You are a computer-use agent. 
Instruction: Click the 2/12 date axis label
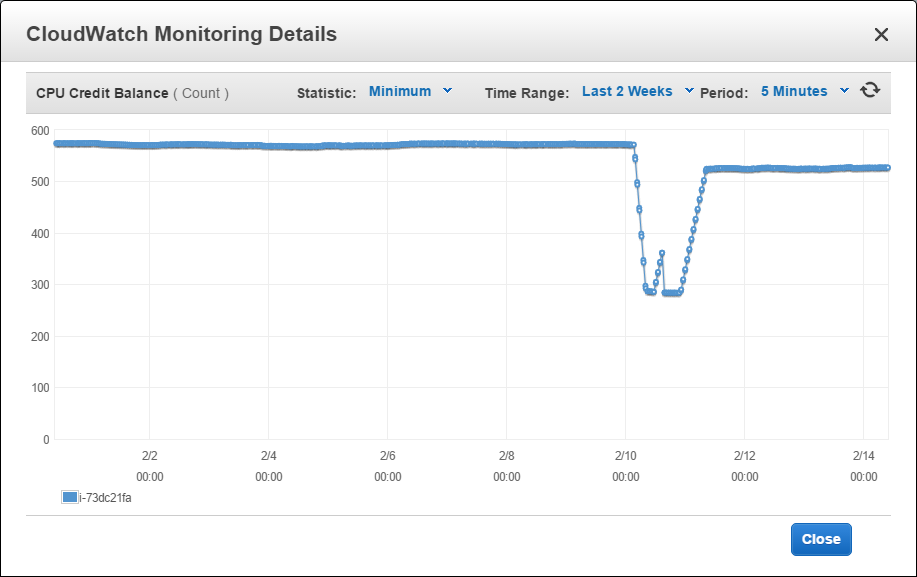(744, 455)
